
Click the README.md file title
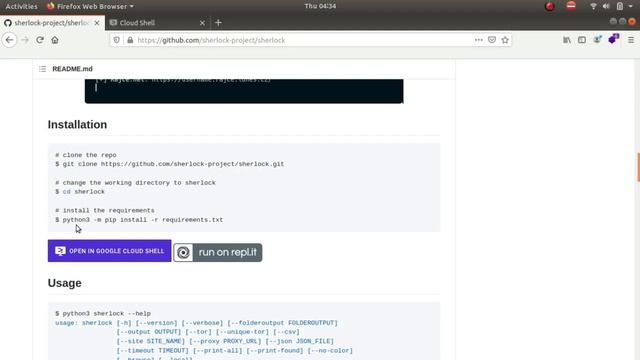tap(72, 69)
